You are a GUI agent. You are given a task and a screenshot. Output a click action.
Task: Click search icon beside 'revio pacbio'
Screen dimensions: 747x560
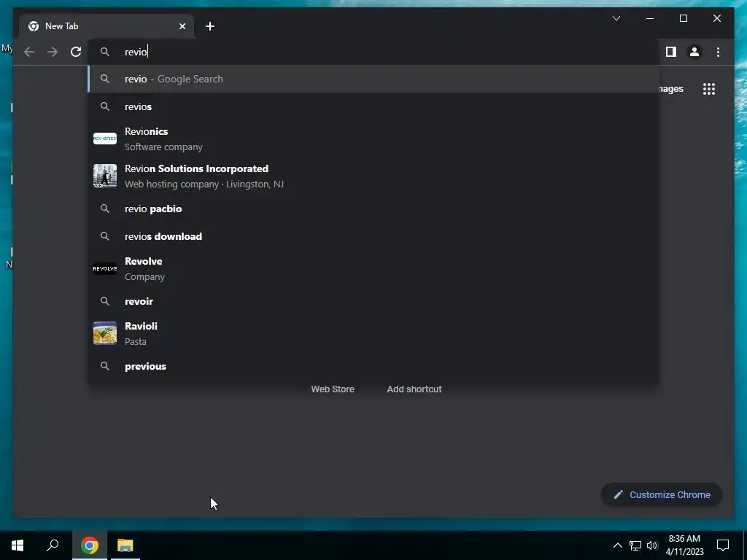click(x=105, y=209)
